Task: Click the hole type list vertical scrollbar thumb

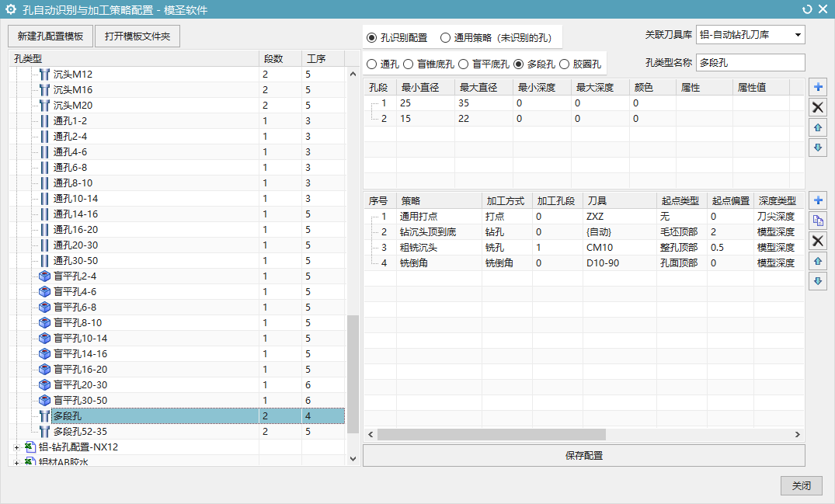Action: pos(353,374)
